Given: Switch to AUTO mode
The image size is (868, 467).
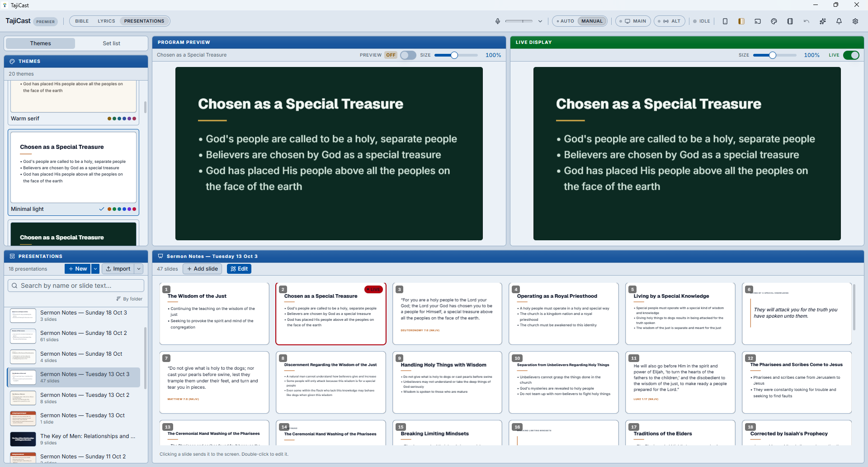Looking at the screenshot, I should point(566,21).
